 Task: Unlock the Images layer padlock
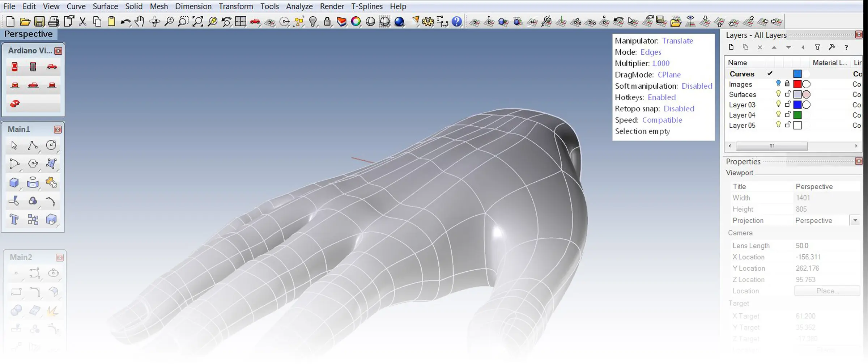coord(787,84)
